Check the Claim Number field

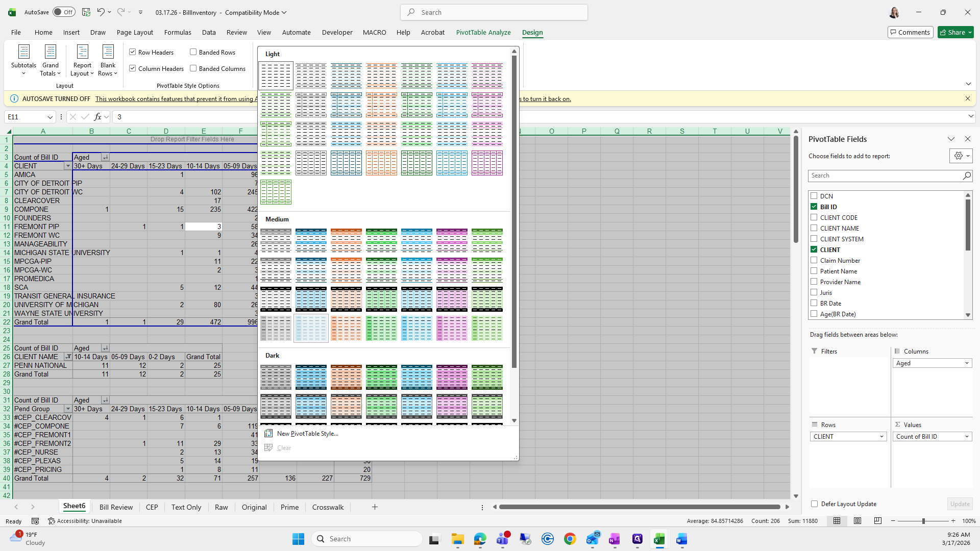coord(814,260)
